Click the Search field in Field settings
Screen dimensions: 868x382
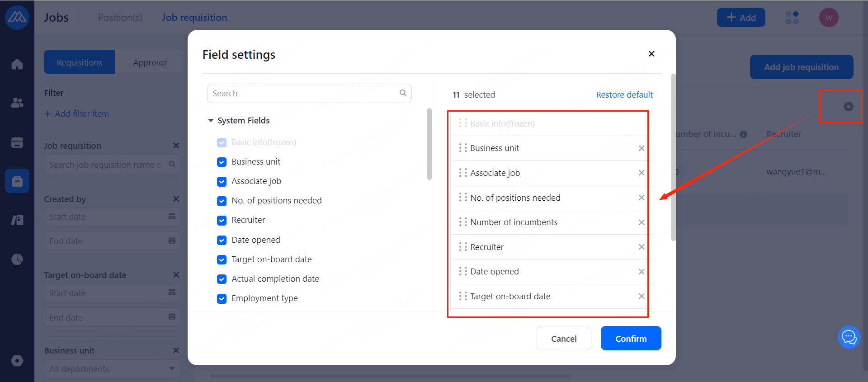[304, 94]
